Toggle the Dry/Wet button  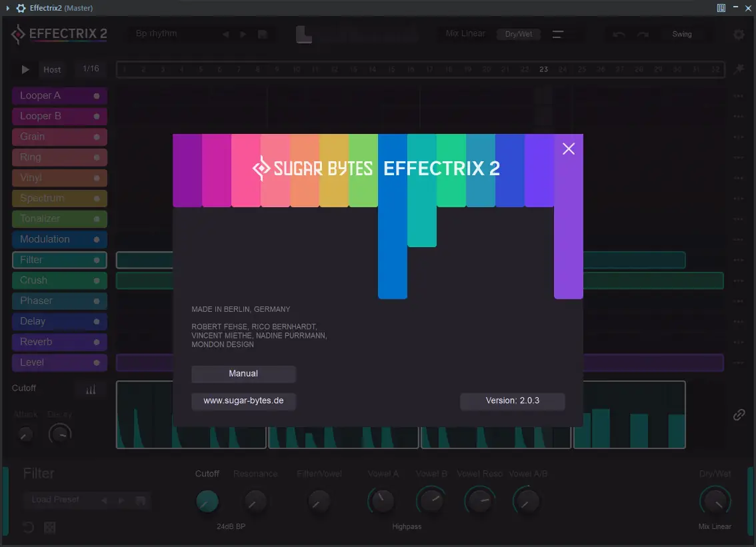pos(519,34)
